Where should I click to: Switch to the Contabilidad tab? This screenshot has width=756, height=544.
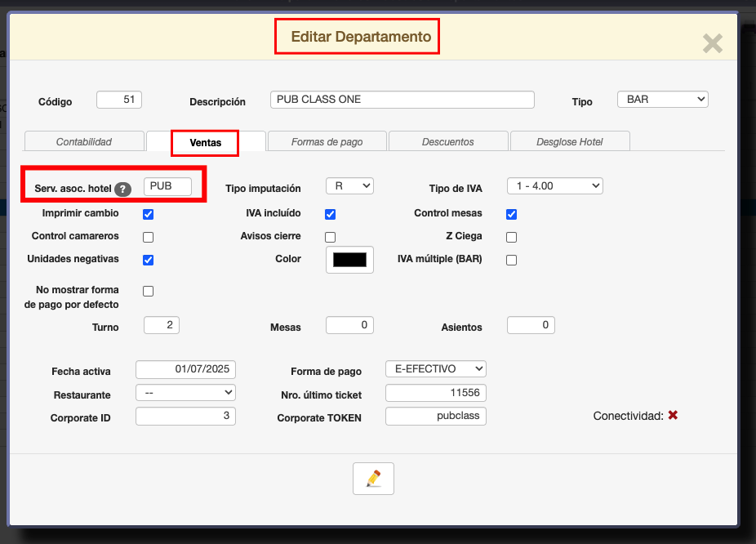point(84,141)
